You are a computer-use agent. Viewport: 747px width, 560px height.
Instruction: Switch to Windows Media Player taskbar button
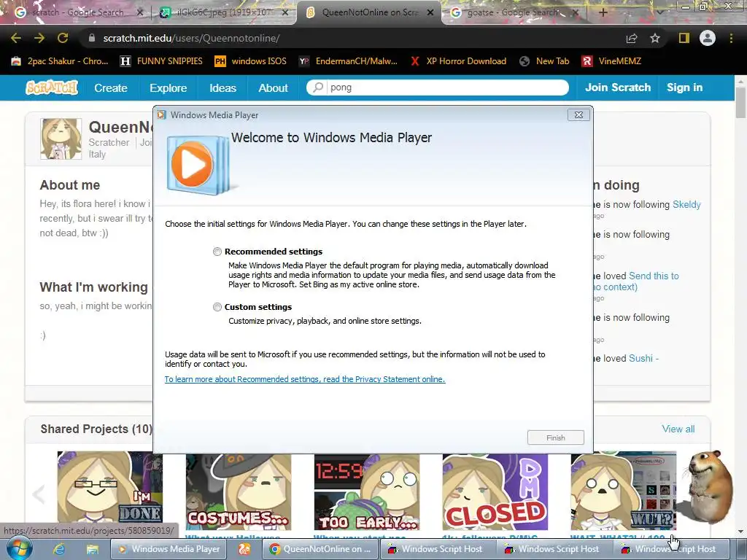[x=169, y=549]
